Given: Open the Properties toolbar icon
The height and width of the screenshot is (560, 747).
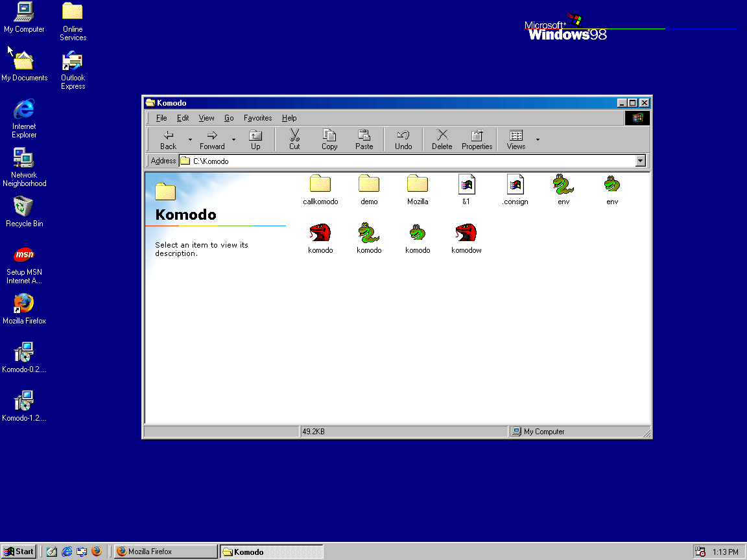Looking at the screenshot, I should pyautogui.click(x=477, y=135).
